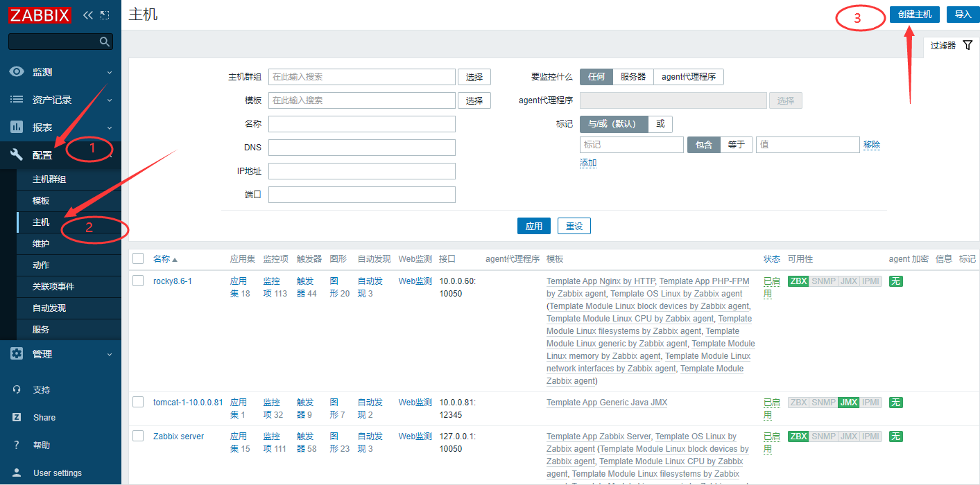This screenshot has height=485, width=980.
Task: Click ZBX availability badge for rocky8.6-1
Action: (798, 281)
